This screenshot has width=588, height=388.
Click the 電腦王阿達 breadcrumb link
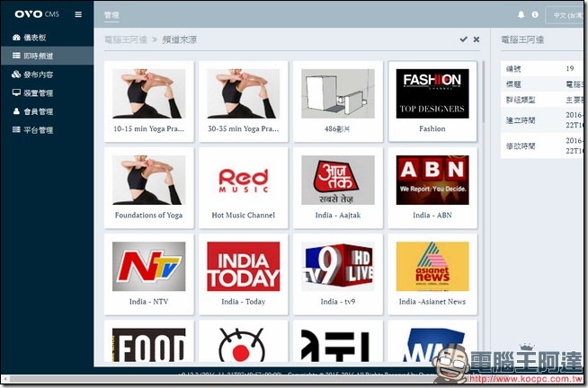(x=126, y=40)
